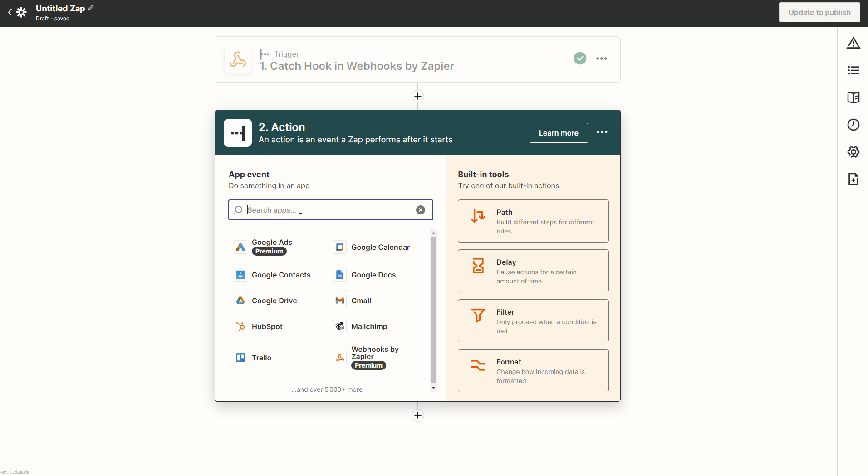Add a step after the Action
This screenshot has width=868, height=476.
tap(418, 415)
